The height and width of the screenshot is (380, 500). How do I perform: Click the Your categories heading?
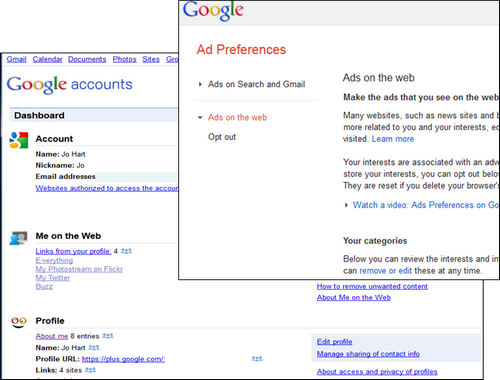point(375,241)
